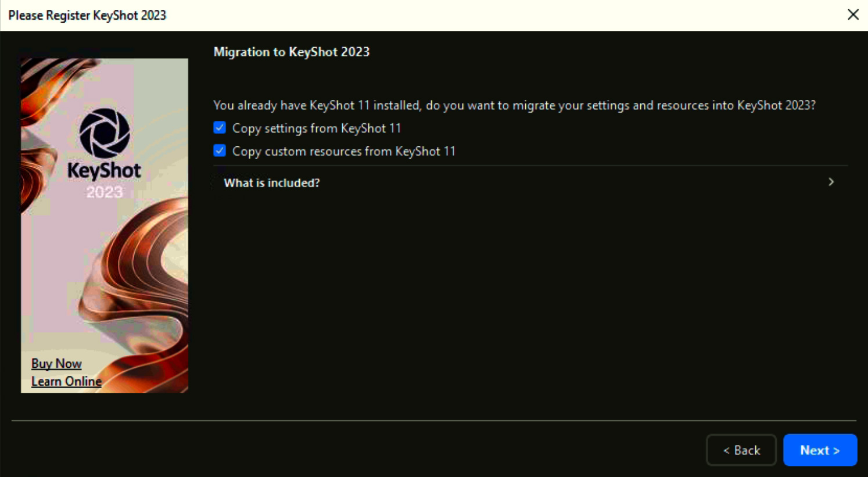
Task: Click the KeyShot 2023 banner image
Action: [x=105, y=225]
